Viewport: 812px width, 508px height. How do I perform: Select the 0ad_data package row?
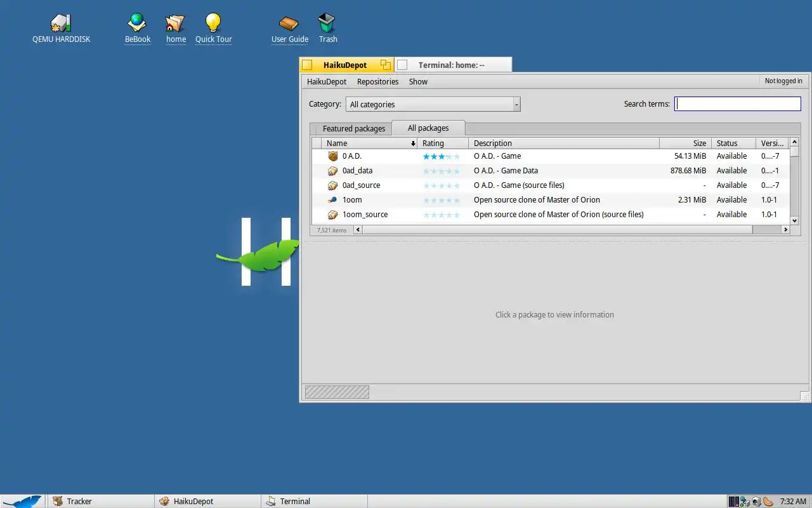[x=551, y=171]
